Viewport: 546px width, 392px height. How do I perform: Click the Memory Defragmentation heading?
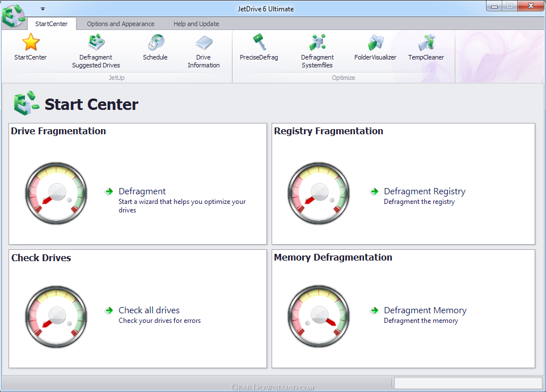pyautogui.click(x=333, y=257)
